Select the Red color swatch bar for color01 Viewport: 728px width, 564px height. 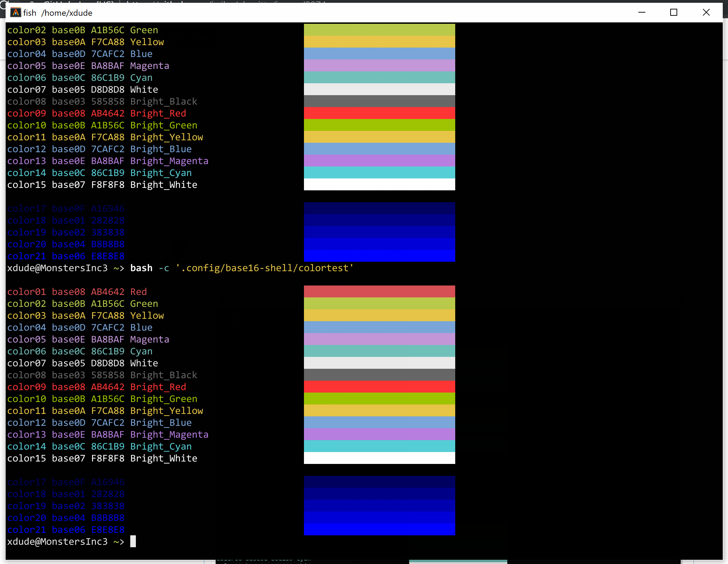tap(379, 291)
